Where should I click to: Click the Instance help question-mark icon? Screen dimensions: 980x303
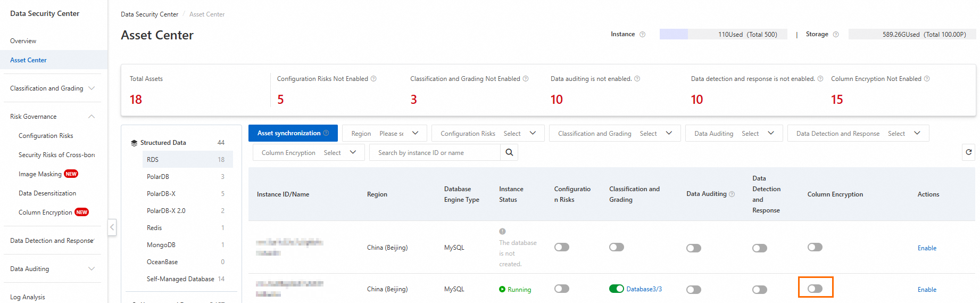643,35
